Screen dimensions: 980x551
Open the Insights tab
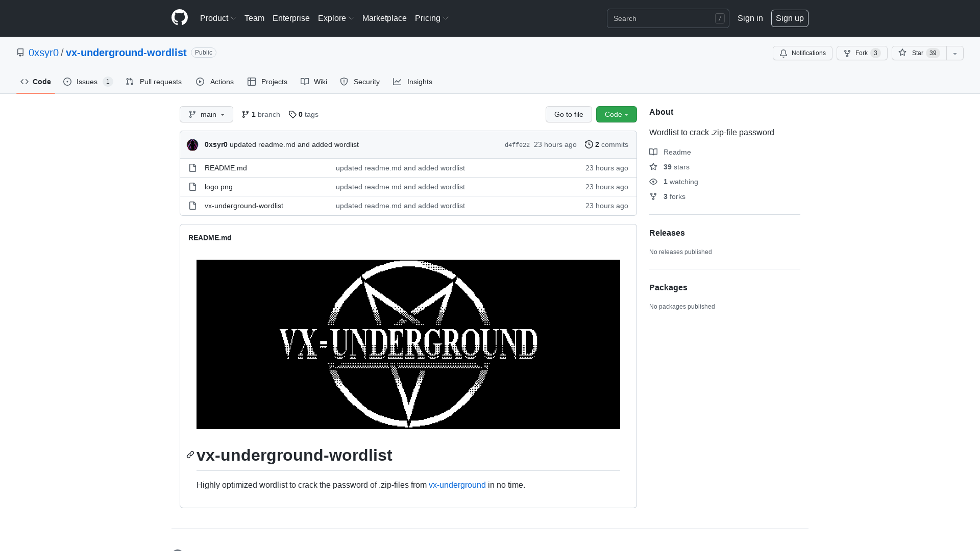pos(412,82)
